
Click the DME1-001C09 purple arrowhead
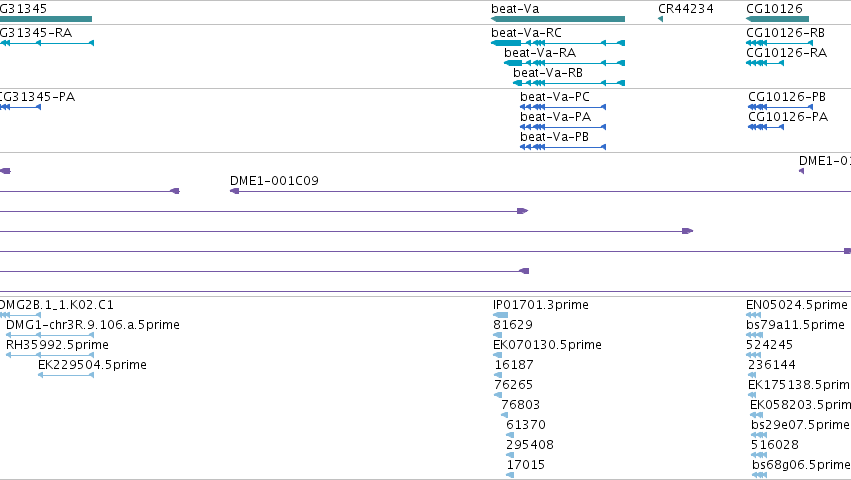pyautogui.click(x=234, y=191)
